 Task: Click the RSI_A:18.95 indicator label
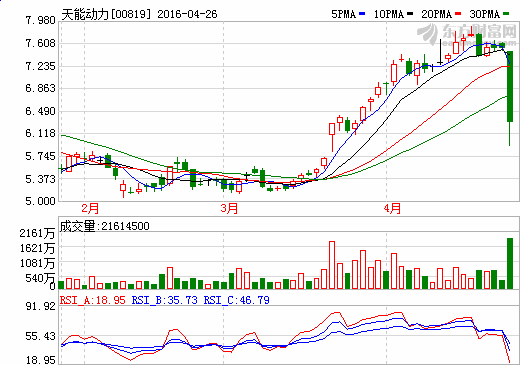[93, 300]
